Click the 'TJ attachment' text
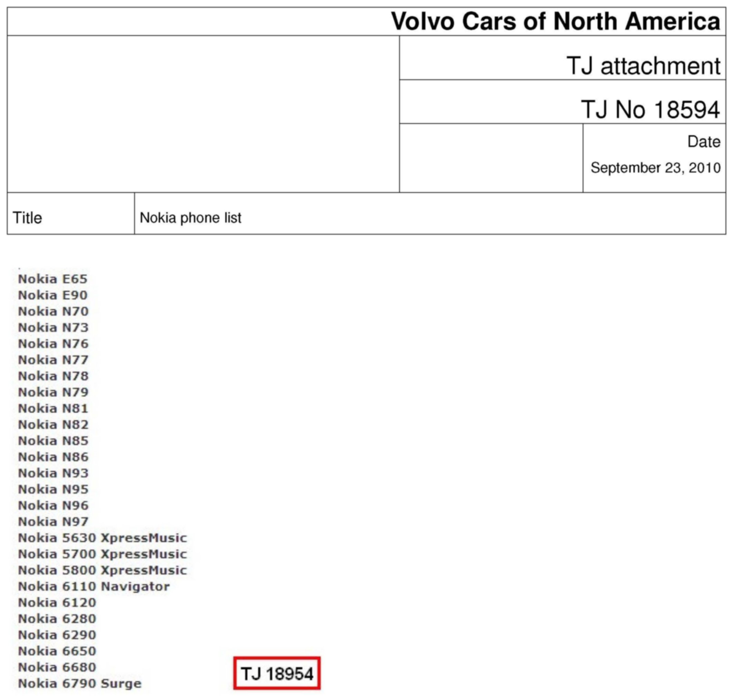 pos(643,66)
